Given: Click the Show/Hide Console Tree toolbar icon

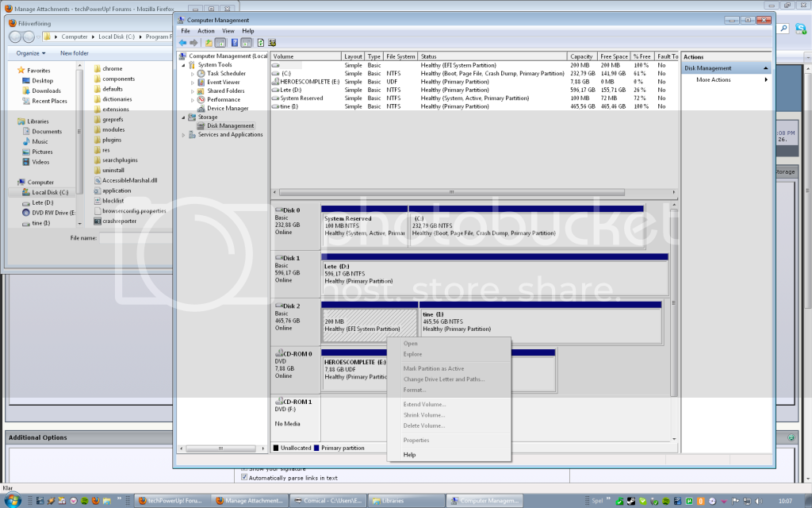Looking at the screenshot, I should coord(219,42).
